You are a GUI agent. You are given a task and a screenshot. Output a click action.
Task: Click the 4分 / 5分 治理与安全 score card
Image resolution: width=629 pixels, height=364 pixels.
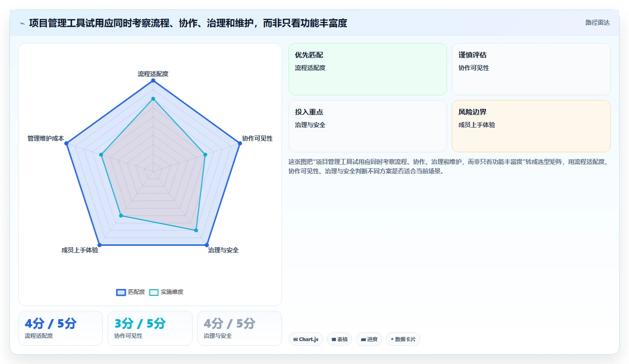239,328
